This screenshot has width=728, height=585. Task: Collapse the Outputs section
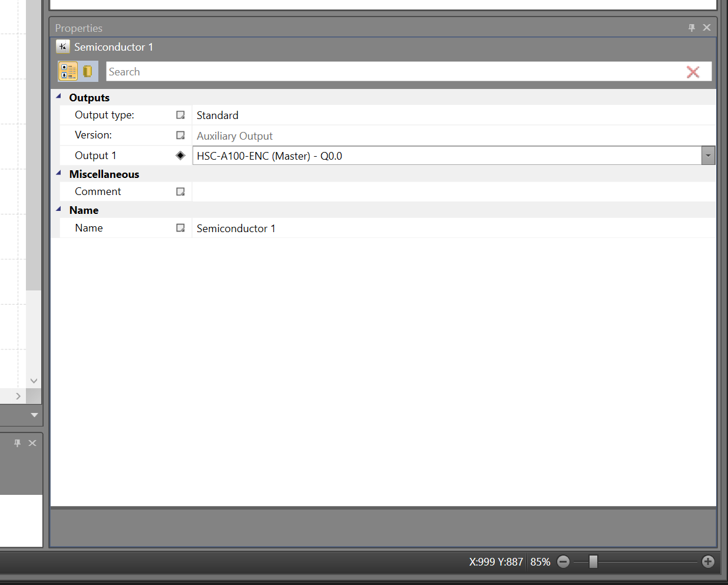58,96
